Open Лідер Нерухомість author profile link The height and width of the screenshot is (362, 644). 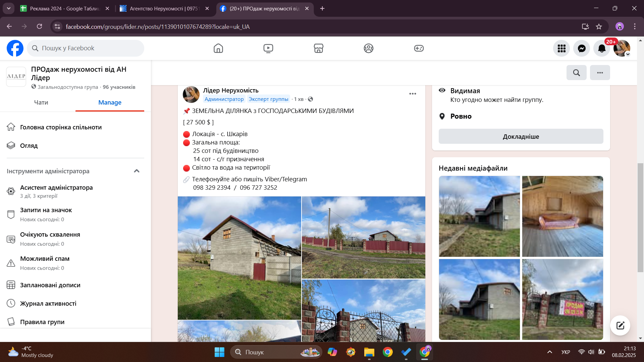(230, 90)
